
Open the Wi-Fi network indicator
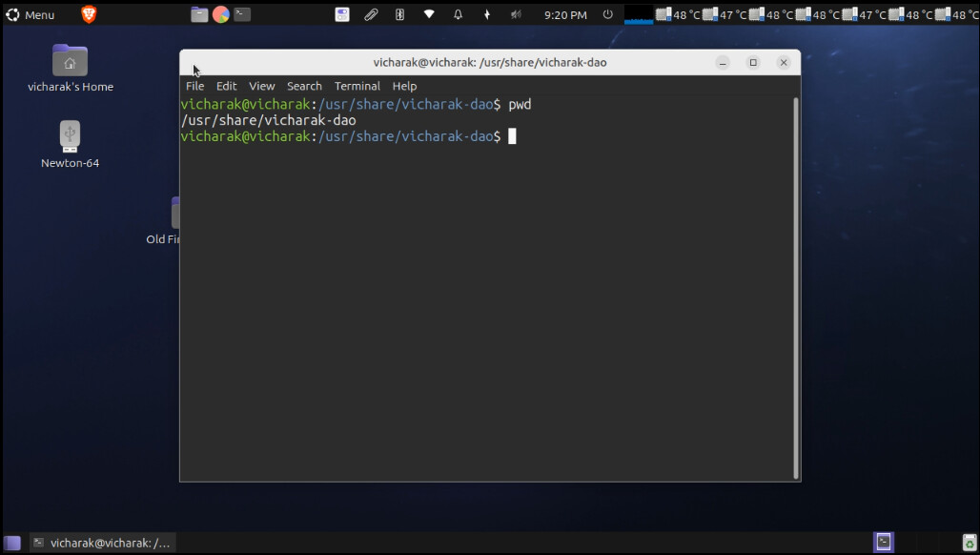click(429, 14)
